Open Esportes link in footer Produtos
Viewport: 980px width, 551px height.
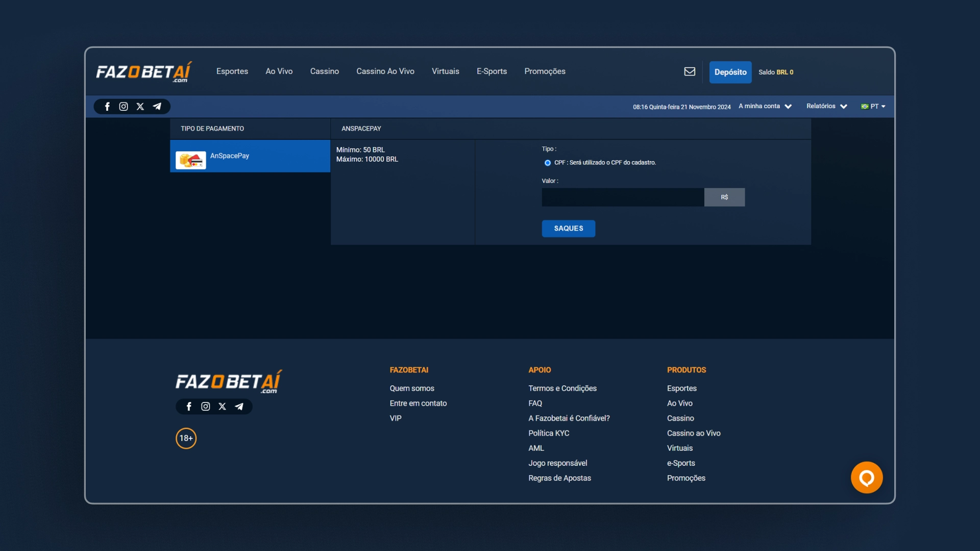click(682, 388)
